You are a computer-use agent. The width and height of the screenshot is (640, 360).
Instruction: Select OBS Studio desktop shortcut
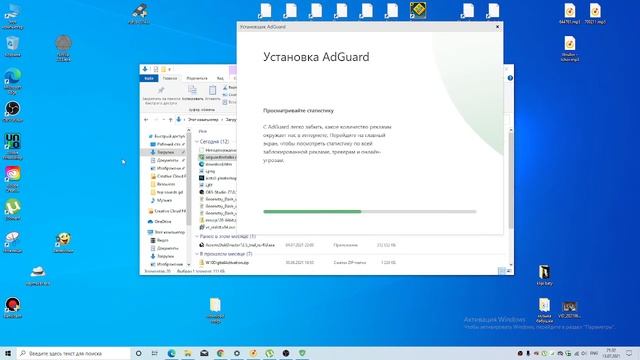(13, 112)
